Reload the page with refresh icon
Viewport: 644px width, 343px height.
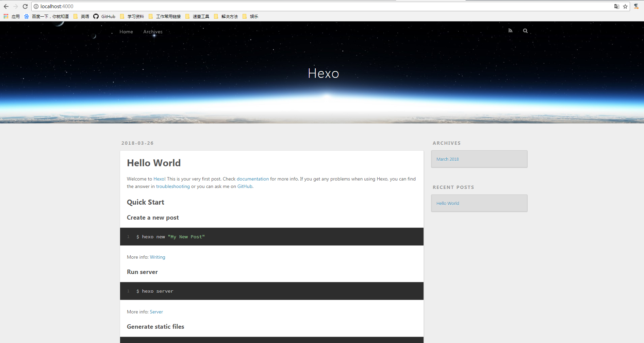[x=25, y=6]
